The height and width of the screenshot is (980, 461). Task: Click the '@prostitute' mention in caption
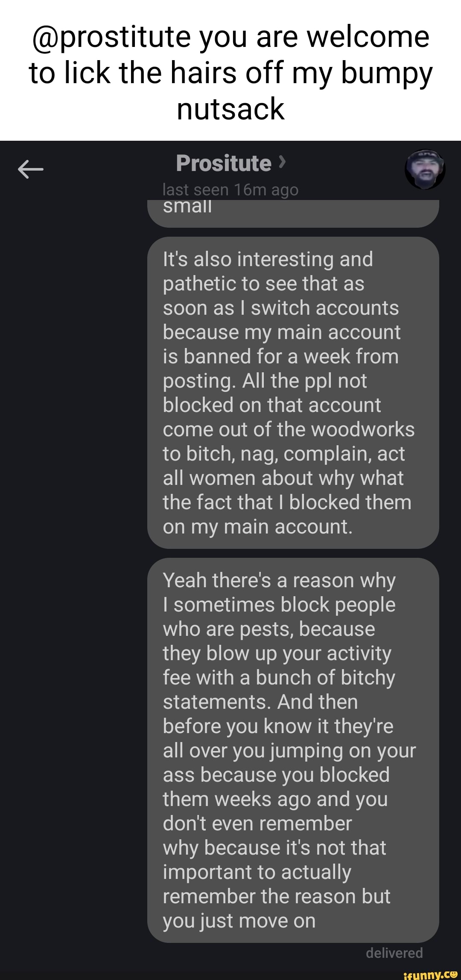click(111, 37)
